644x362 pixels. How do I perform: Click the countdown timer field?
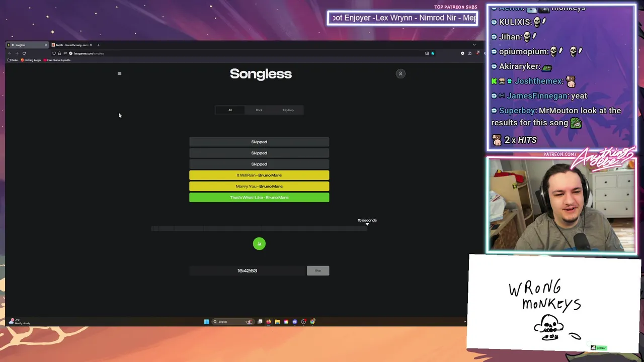coord(248,270)
